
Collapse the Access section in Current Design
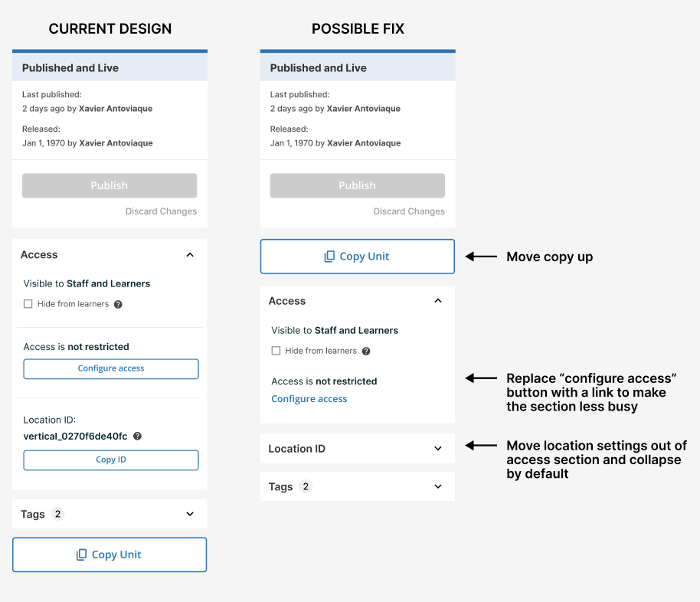coord(190,254)
